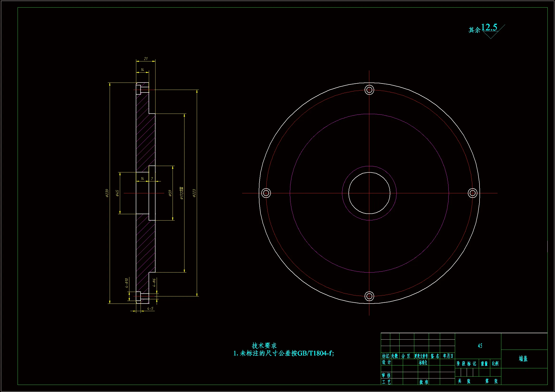Image resolution: width=555 pixels, height=392 pixels.
Task: Select the 4-ø10 counterbore annotation
Action: 127,283
